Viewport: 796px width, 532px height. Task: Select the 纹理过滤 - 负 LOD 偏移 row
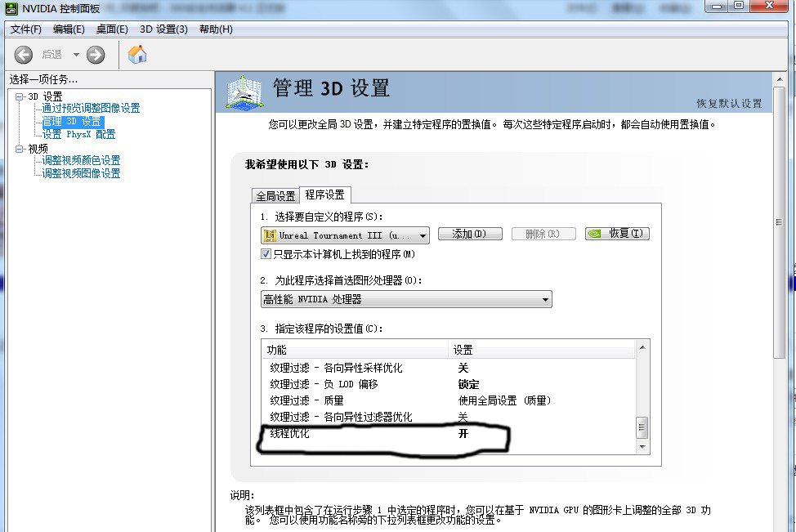click(448, 384)
